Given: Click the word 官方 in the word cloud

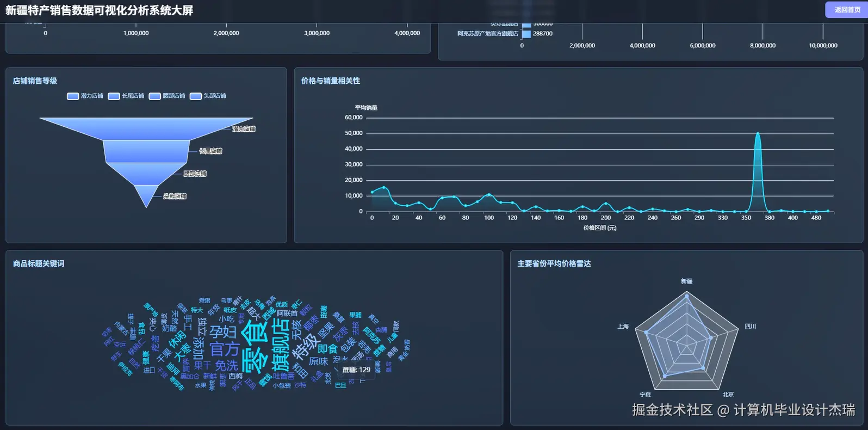Looking at the screenshot, I should [225, 349].
